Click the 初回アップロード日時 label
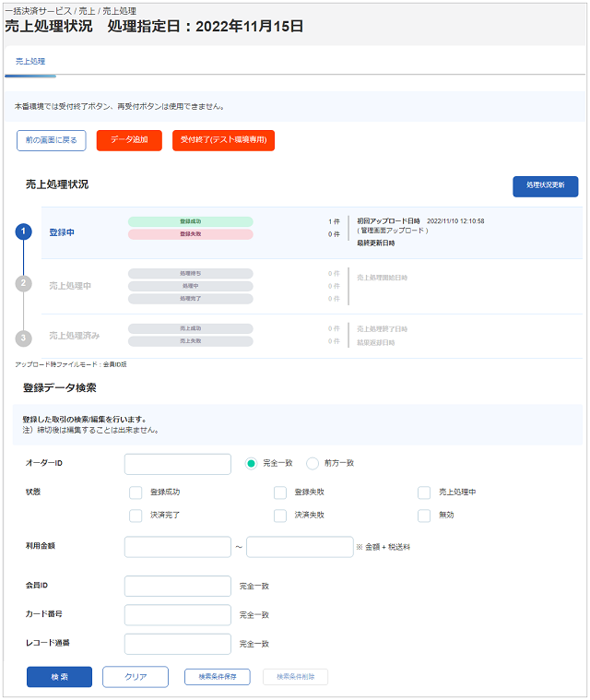The height and width of the screenshot is (700, 590). pos(388,221)
